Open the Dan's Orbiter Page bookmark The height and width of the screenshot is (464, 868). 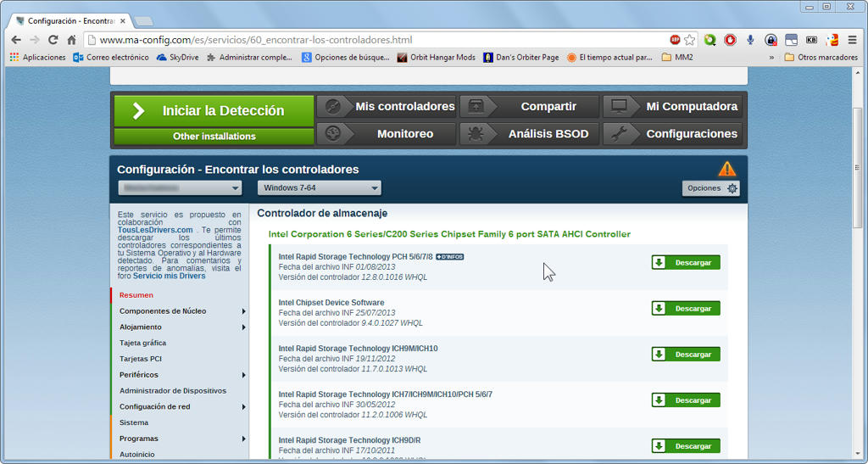pyautogui.click(x=521, y=57)
